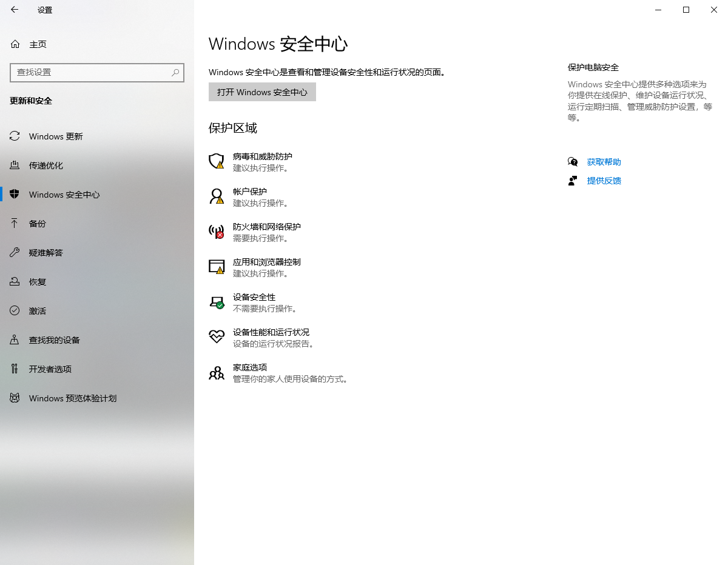Click the 查找我的设备 person icon

point(15,340)
